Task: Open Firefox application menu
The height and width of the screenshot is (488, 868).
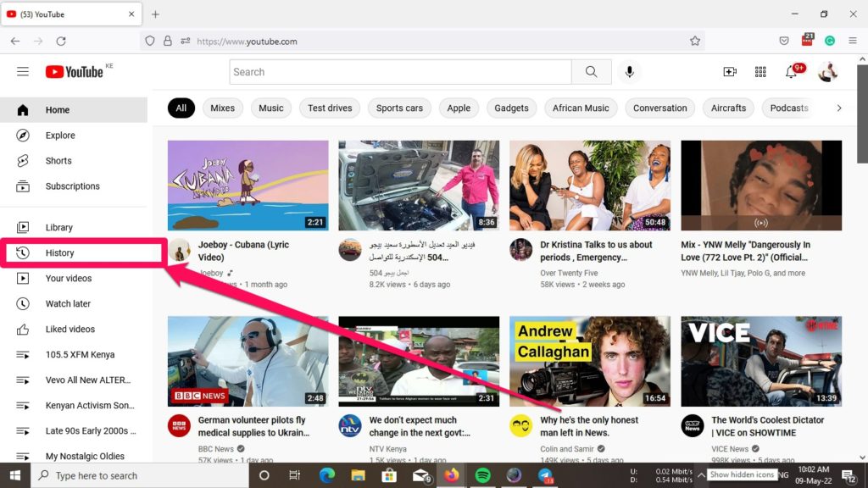Action: (x=853, y=41)
